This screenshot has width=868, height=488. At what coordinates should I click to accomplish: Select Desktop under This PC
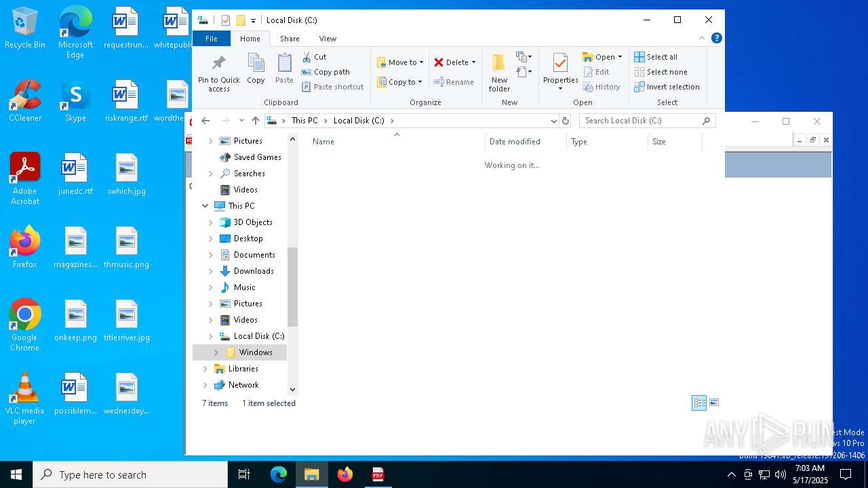(248, 239)
